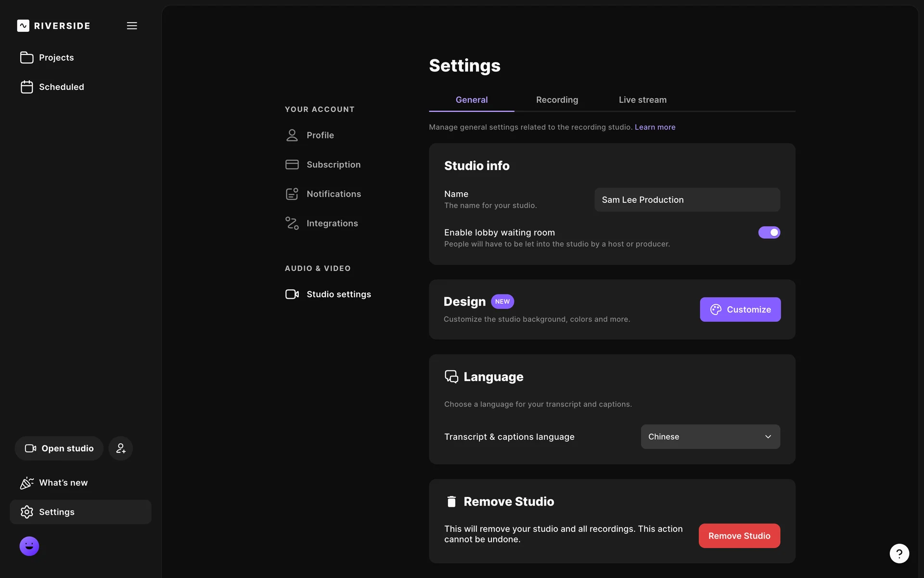Screen dimensions: 924x578
Task: Click the Riverside logo icon
Action: click(x=23, y=26)
